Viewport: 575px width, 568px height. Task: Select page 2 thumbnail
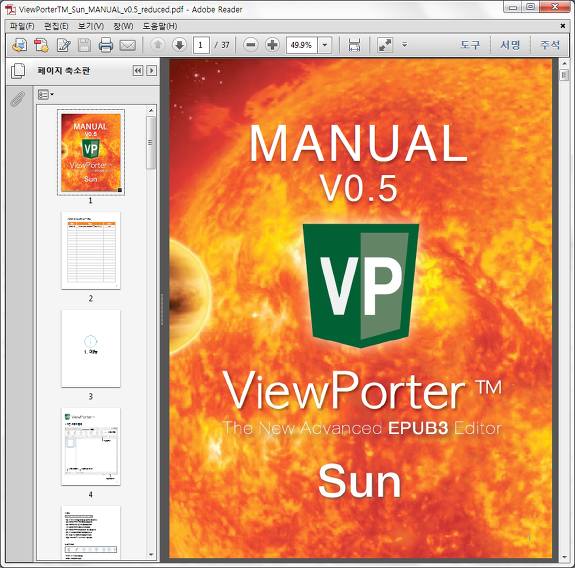point(91,251)
